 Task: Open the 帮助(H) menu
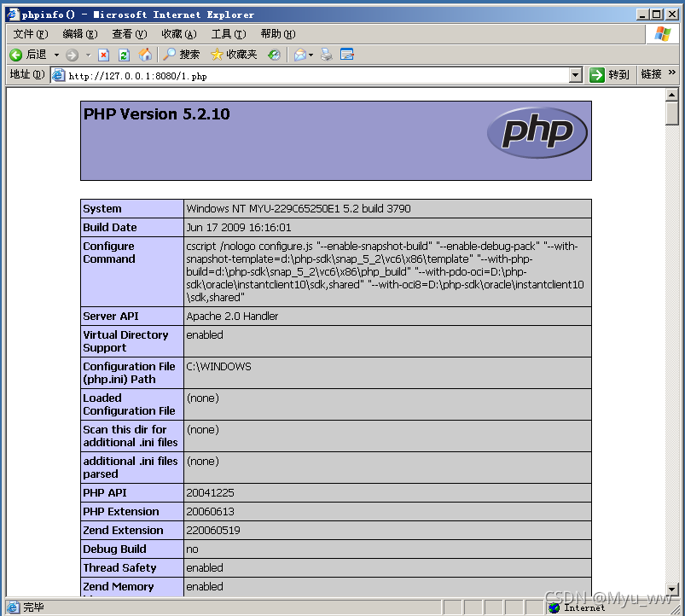click(278, 34)
